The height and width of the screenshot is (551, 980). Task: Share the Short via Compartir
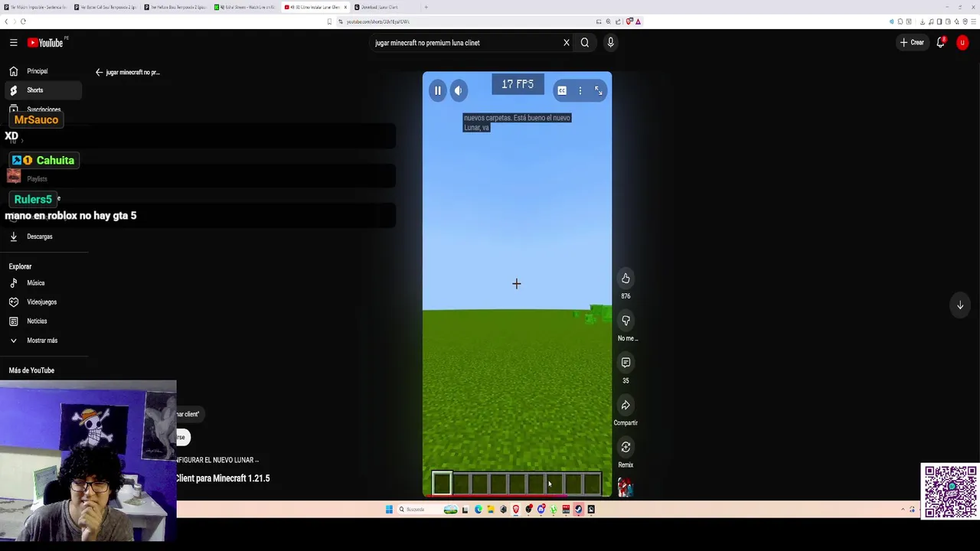click(626, 405)
